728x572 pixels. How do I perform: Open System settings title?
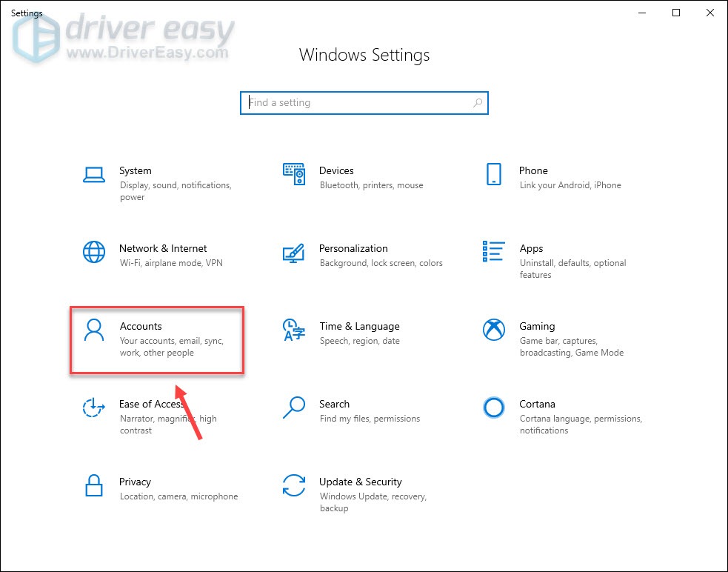click(x=135, y=170)
